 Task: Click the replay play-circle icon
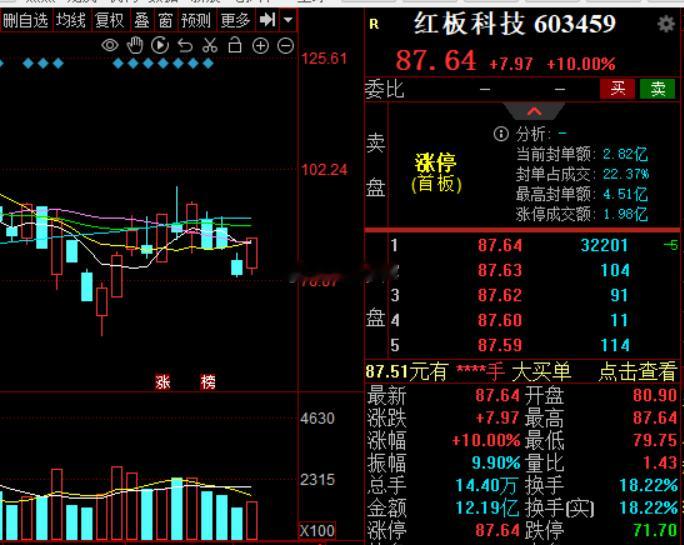coord(160,45)
